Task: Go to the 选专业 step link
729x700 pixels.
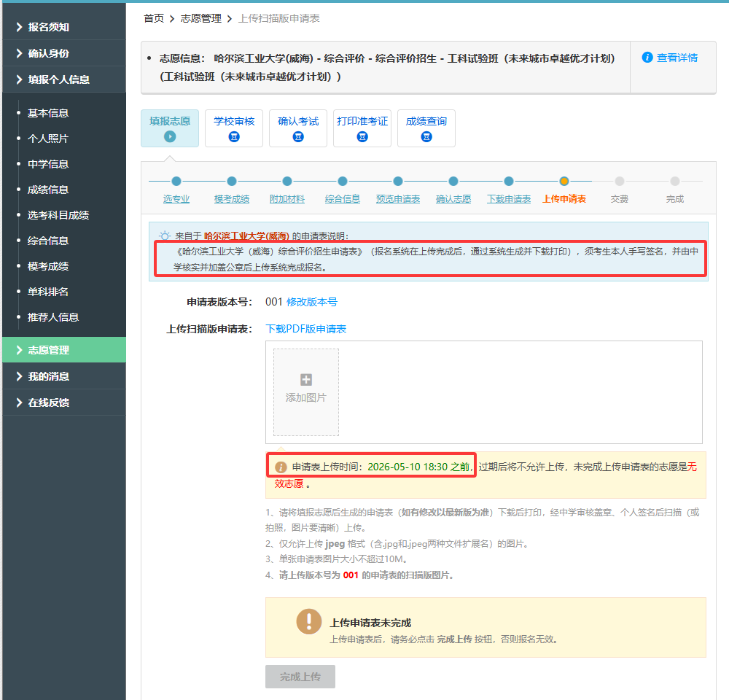Action: (176, 199)
